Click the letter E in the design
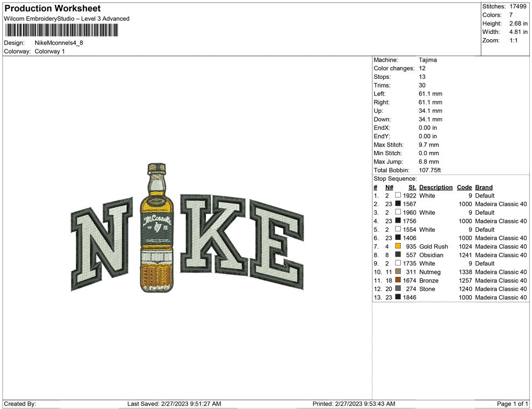The image size is (532, 409). (x=277, y=245)
